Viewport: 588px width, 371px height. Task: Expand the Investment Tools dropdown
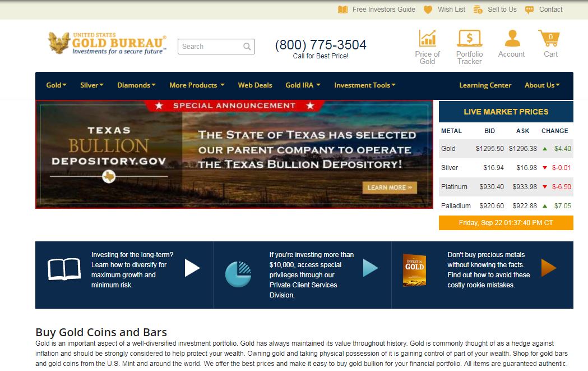[365, 85]
